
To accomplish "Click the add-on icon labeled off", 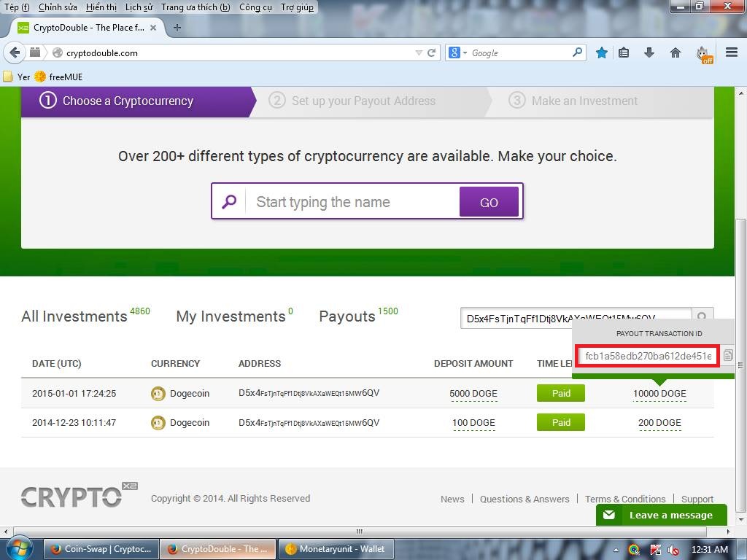I will [704, 54].
